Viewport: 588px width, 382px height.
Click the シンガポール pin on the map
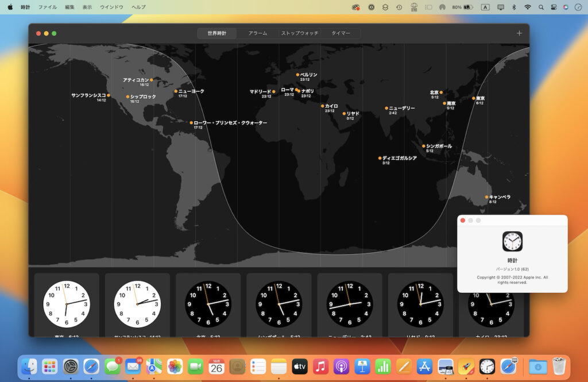point(423,145)
